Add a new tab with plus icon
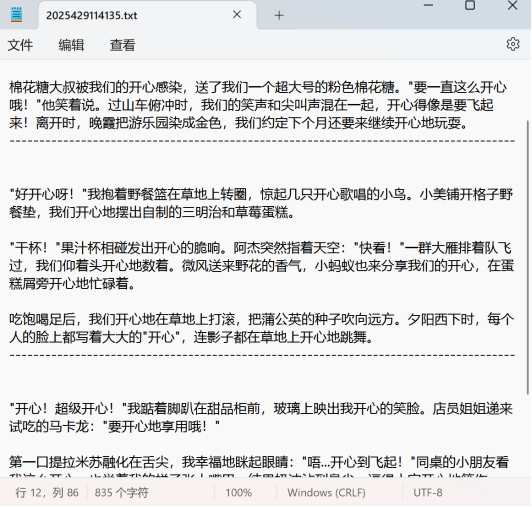The height and width of the screenshot is (507, 532). point(279,15)
